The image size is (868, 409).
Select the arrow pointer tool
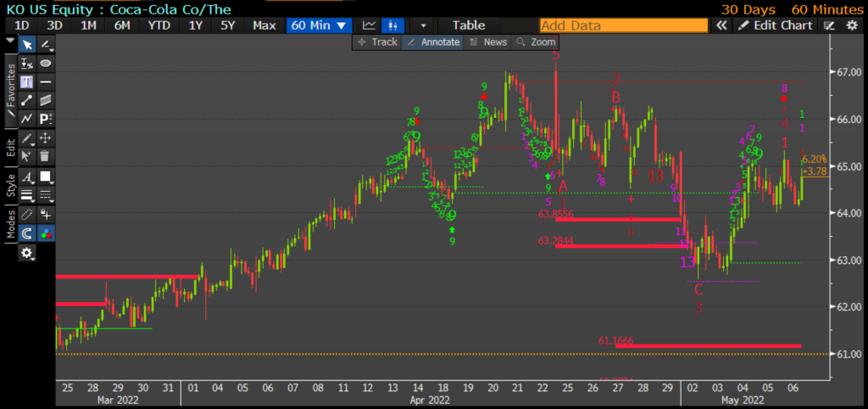tap(26, 46)
